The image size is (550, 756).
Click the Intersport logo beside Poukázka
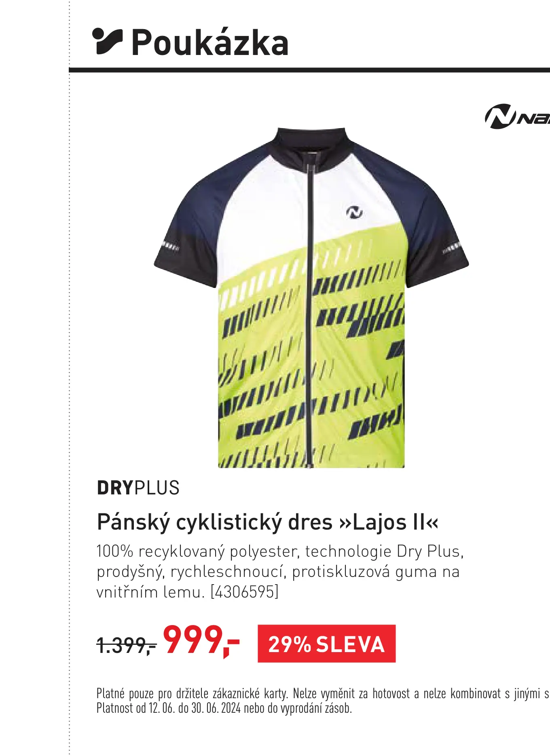tap(107, 41)
